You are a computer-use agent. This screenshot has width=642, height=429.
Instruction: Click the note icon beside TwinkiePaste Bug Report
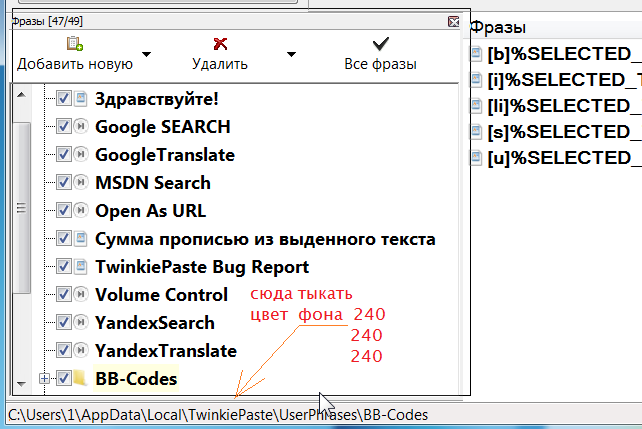click(x=81, y=266)
